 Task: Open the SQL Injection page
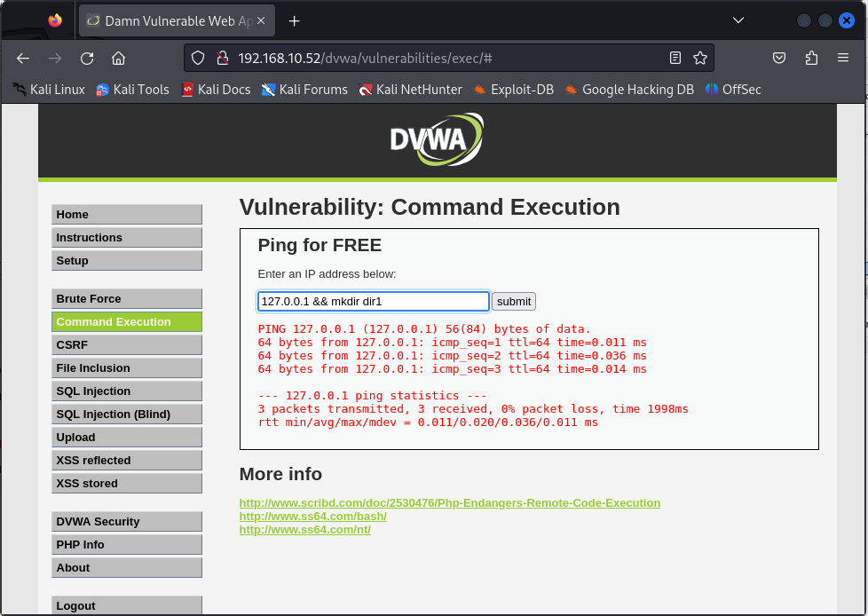pyautogui.click(x=127, y=391)
